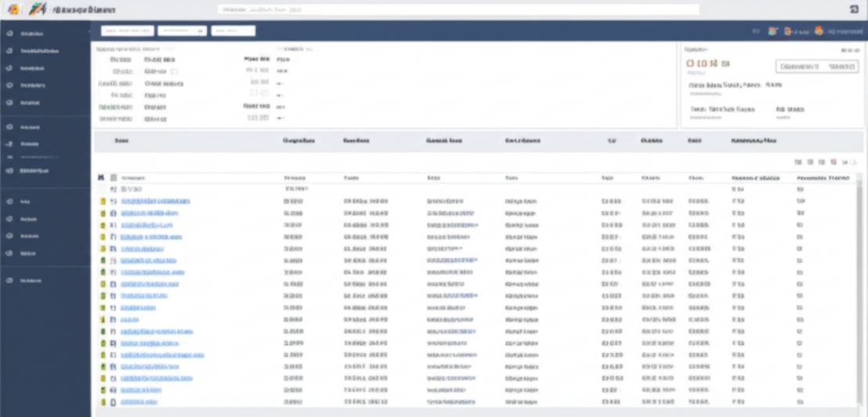Screen dimensions: 868x417
Task: Open the first filter field in the dark bar
Action: pyautogui.click(x=127, y=31)
